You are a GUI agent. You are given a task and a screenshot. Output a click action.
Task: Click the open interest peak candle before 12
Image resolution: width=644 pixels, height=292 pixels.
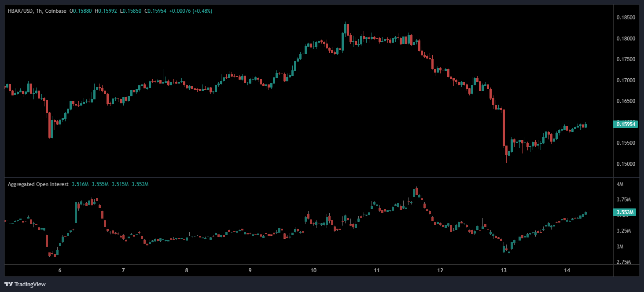click(x=414, y=193)
